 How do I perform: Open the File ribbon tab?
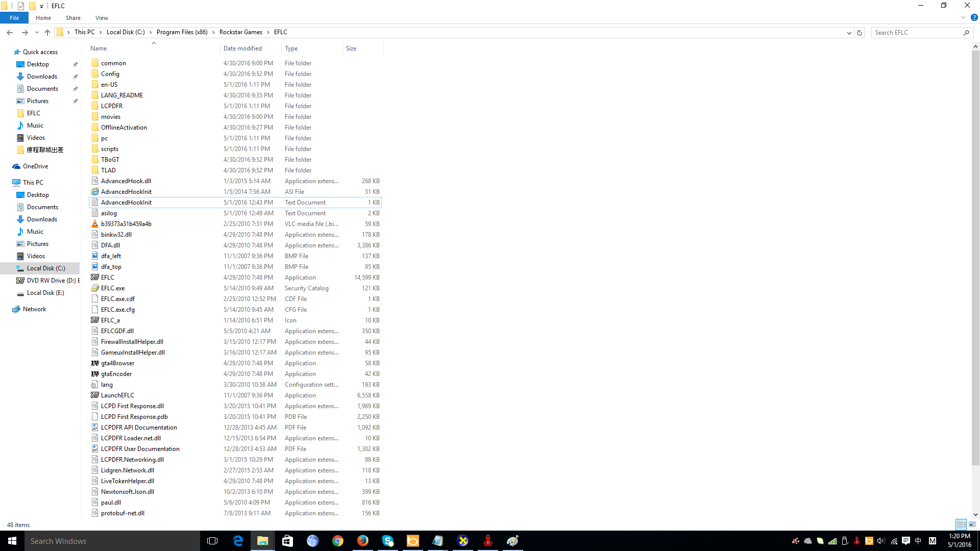[14, 18]
